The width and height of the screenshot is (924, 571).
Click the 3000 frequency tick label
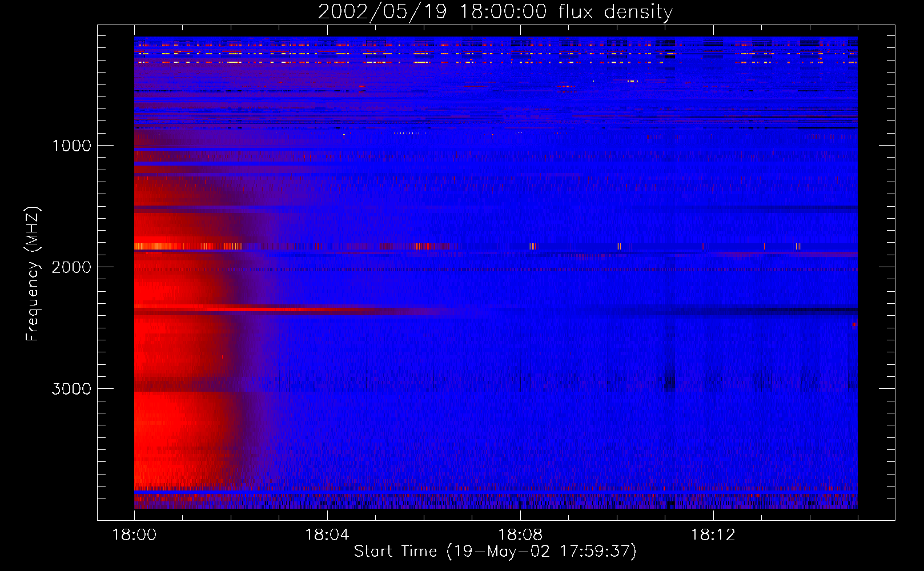71,389
